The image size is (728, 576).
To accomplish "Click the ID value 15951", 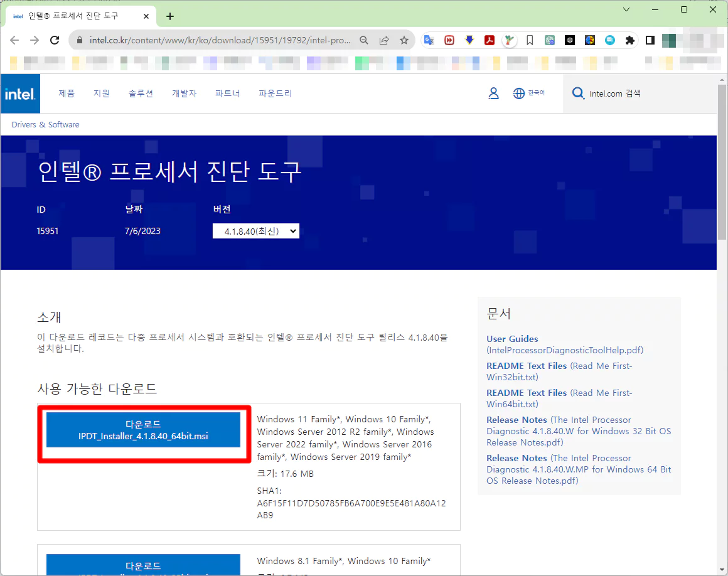I will (x=47, y=231).
